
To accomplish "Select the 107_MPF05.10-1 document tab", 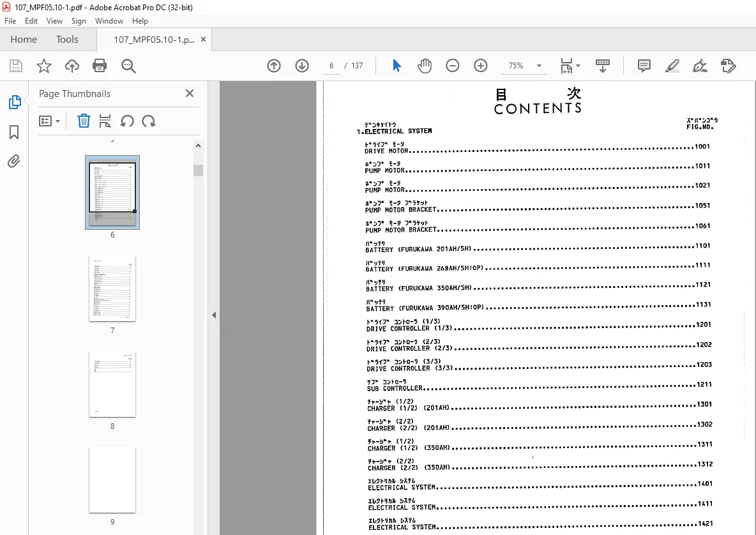I will [x=154, y=40].
